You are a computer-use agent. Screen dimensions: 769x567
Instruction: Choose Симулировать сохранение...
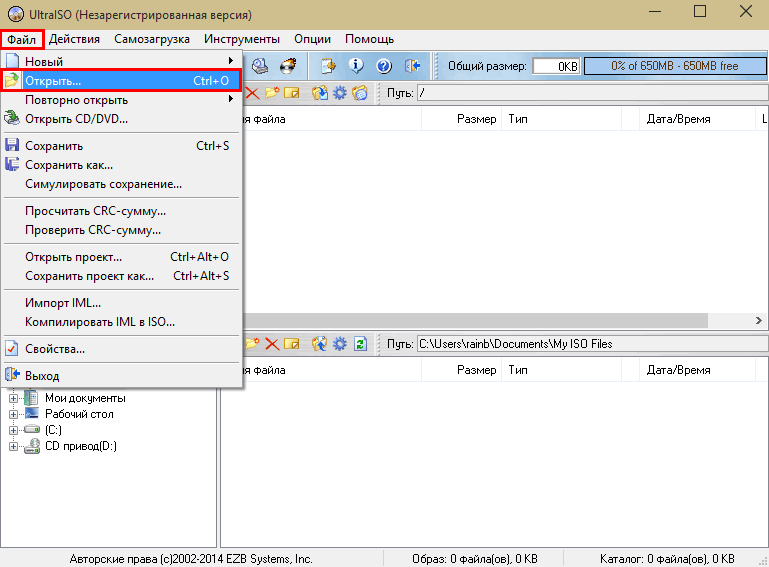[x=121, y=184]
